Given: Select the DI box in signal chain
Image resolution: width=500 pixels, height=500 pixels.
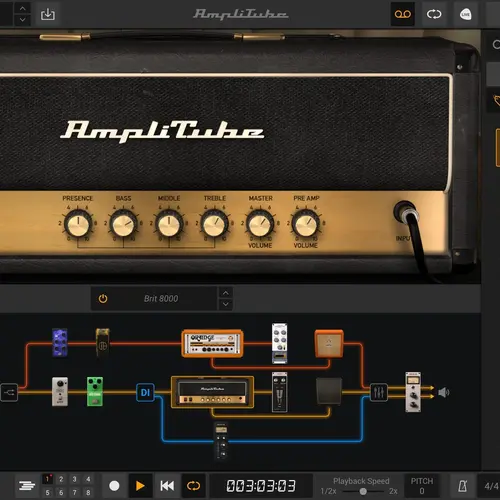Looking at the screenshot, I should [145, 392].
